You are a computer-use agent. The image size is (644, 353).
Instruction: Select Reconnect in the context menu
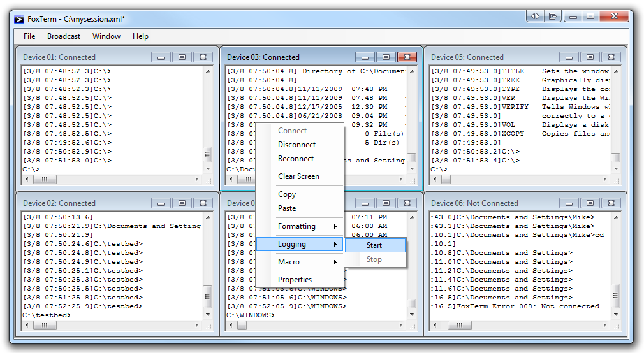(x=300, y=159)
